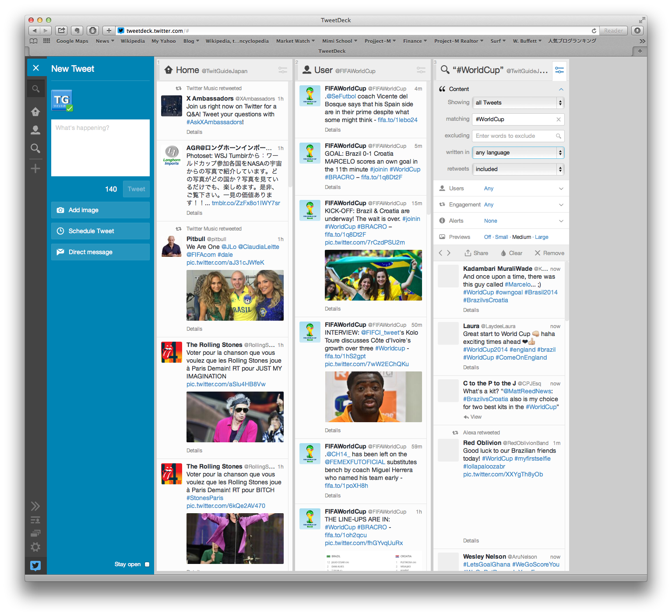The image size is (672, 616).
Task: Expand the Alerts filter section
Action: coord(501,221)
